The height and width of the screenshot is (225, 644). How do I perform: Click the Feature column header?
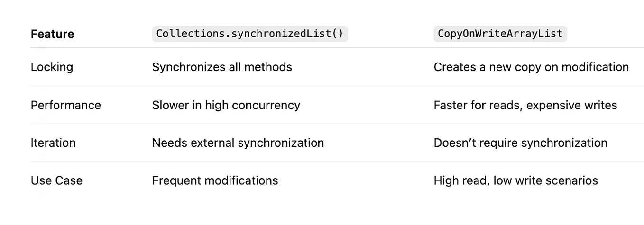click(52, 34)
